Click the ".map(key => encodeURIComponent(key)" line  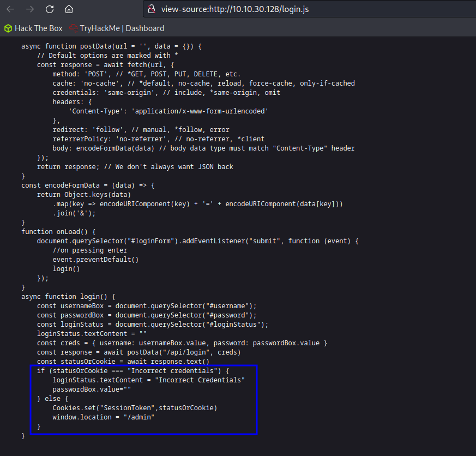[197, 203]
